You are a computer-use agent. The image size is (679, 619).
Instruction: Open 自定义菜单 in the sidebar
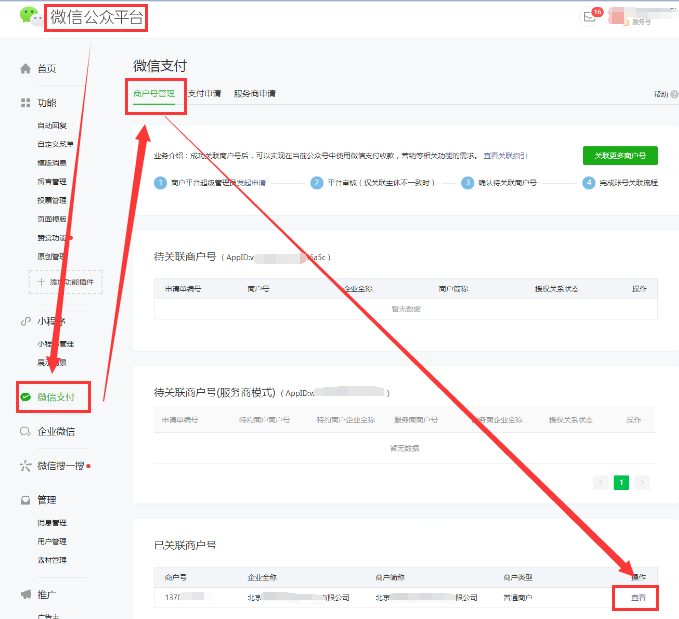click(x=55, y=144)
